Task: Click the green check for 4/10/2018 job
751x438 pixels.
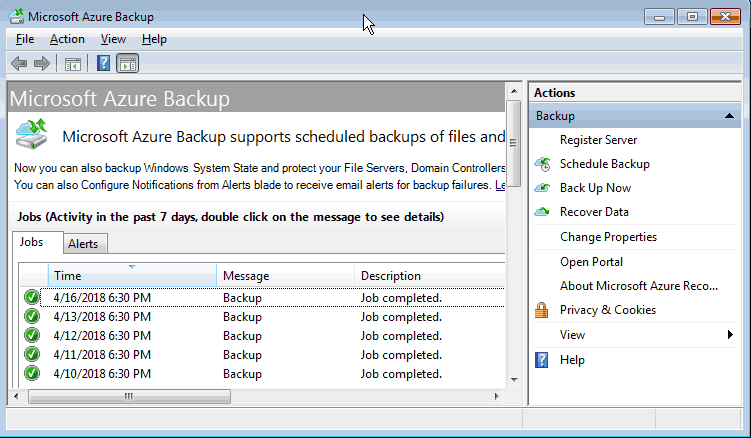Action: 32,373
